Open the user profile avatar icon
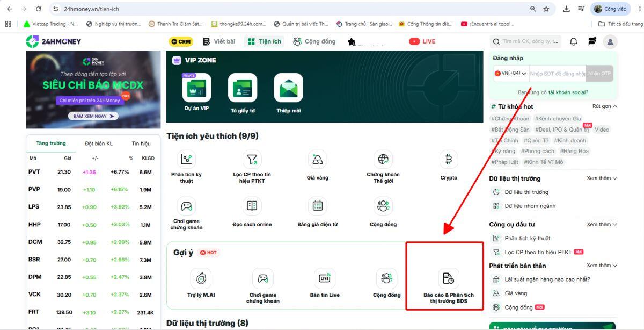This screenshot has width=644, height=330. tap(610, 41)
